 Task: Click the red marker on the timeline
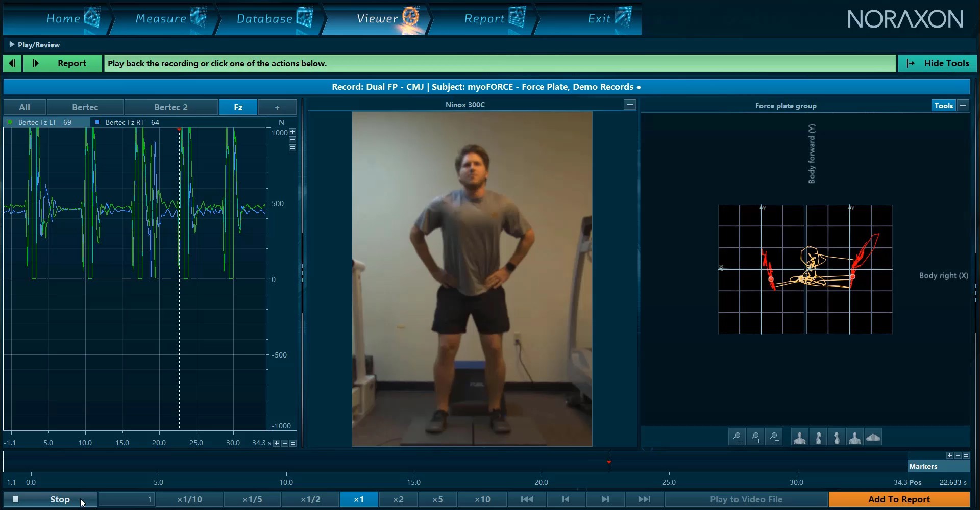pyautogui.click(x=609, y=462)
